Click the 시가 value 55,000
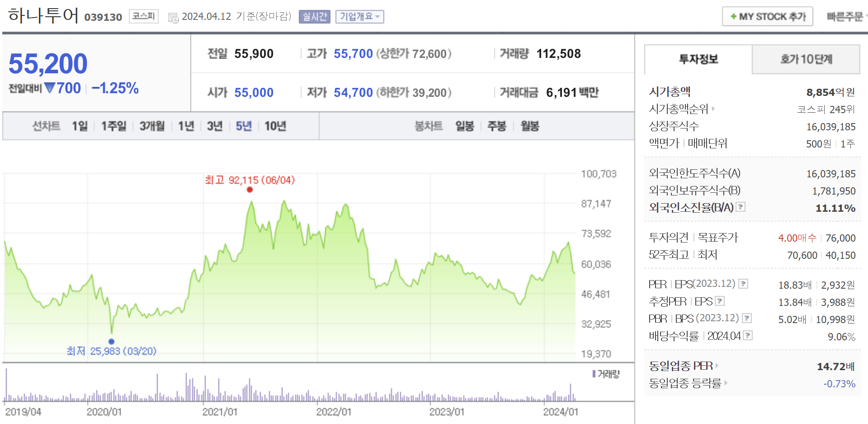 point(254,93)
